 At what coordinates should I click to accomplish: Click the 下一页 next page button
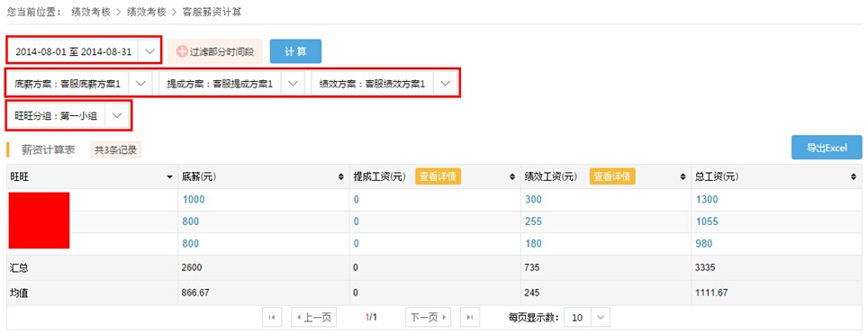coord(428,317)
